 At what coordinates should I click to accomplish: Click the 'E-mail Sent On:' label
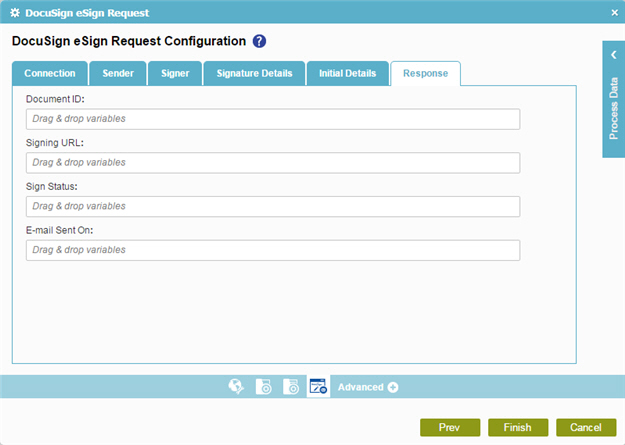59,230
